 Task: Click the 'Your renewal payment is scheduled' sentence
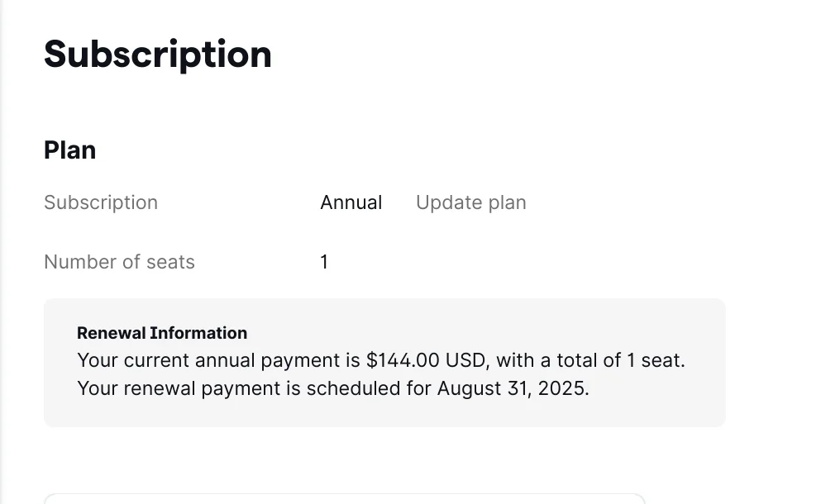[333, 388]
